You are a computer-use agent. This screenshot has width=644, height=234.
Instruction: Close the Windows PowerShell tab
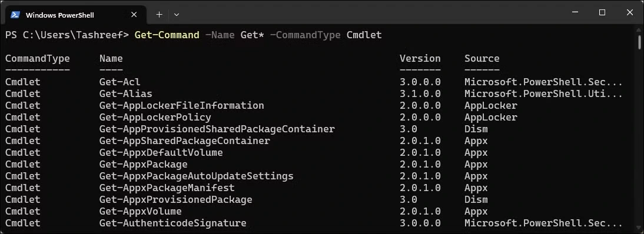(134, 15)
